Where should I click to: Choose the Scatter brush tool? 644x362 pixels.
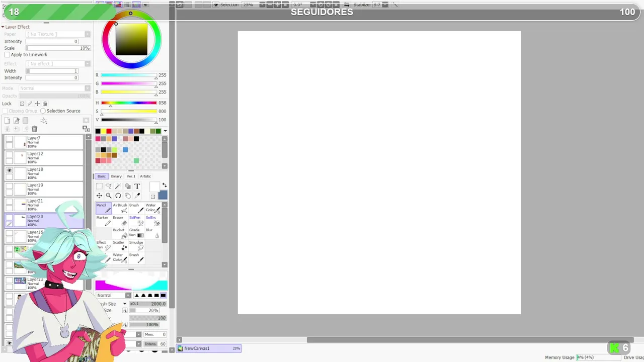point(120,245)
